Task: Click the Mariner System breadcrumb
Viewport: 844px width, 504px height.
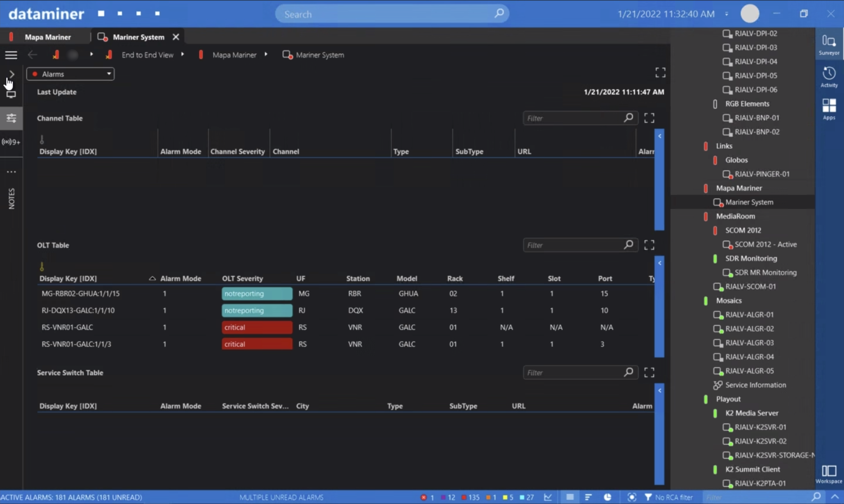Action: click(x=320, y=55)
